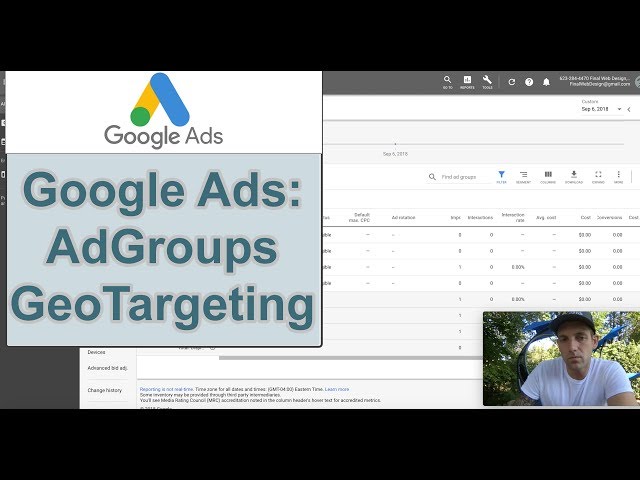Viewport: 640px width, 480px height.
Task: Sort by the Interactions column header
Action: click(480, 218)
